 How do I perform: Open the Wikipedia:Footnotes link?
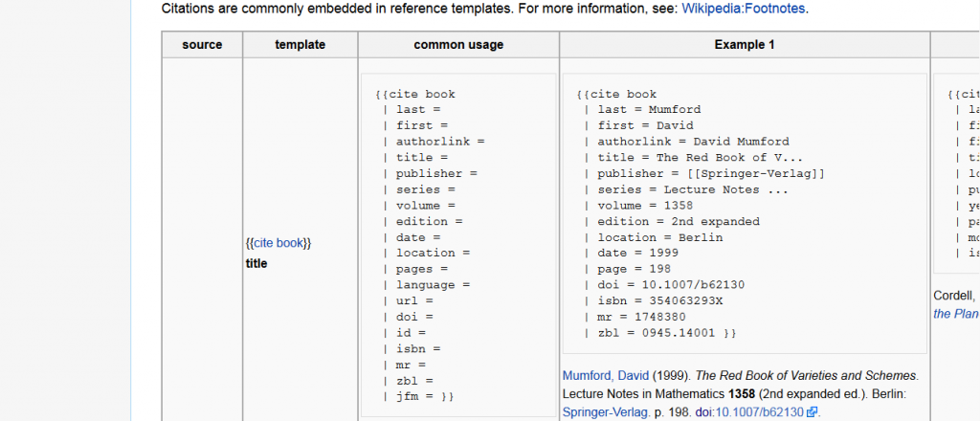[743, 10]
